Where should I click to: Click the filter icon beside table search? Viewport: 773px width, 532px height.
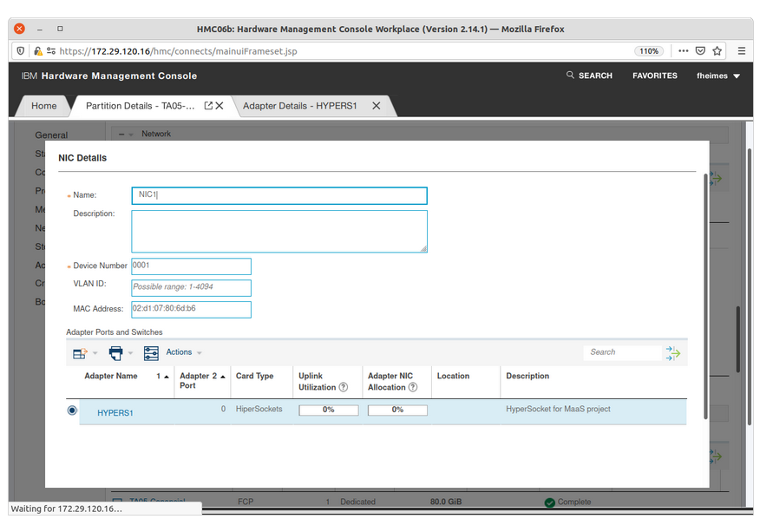pos(673,352)
